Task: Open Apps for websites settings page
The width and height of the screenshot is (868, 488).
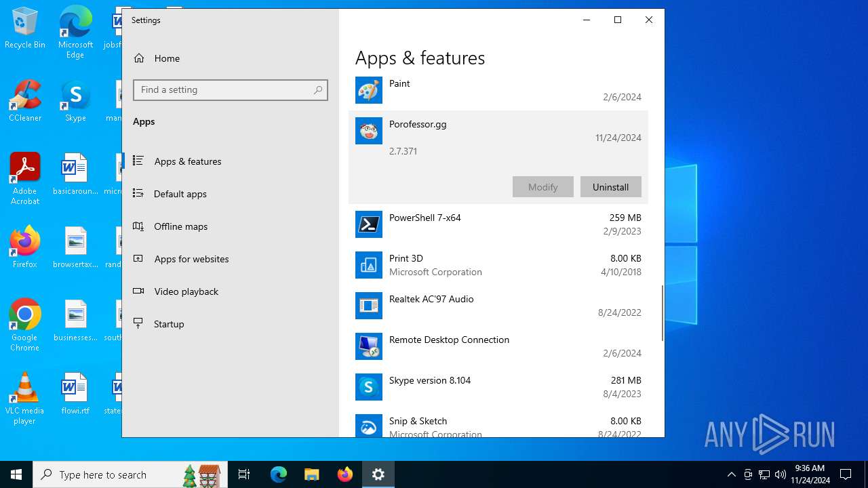Action: 230,259
